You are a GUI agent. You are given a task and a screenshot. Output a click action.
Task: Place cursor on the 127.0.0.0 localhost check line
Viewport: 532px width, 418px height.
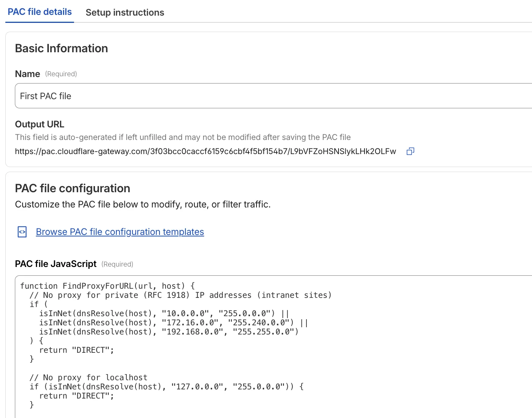tap(166, 387)
